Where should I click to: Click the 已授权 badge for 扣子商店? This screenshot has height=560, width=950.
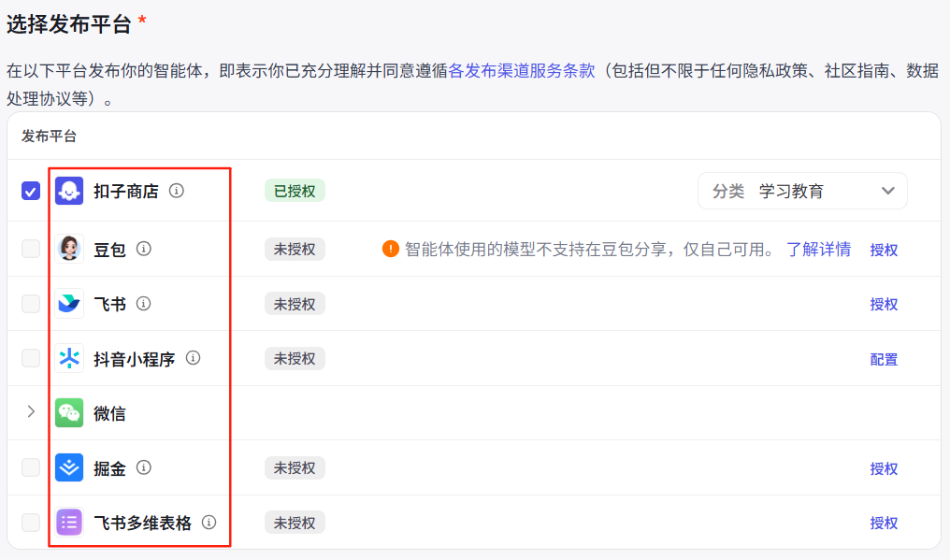295,191
